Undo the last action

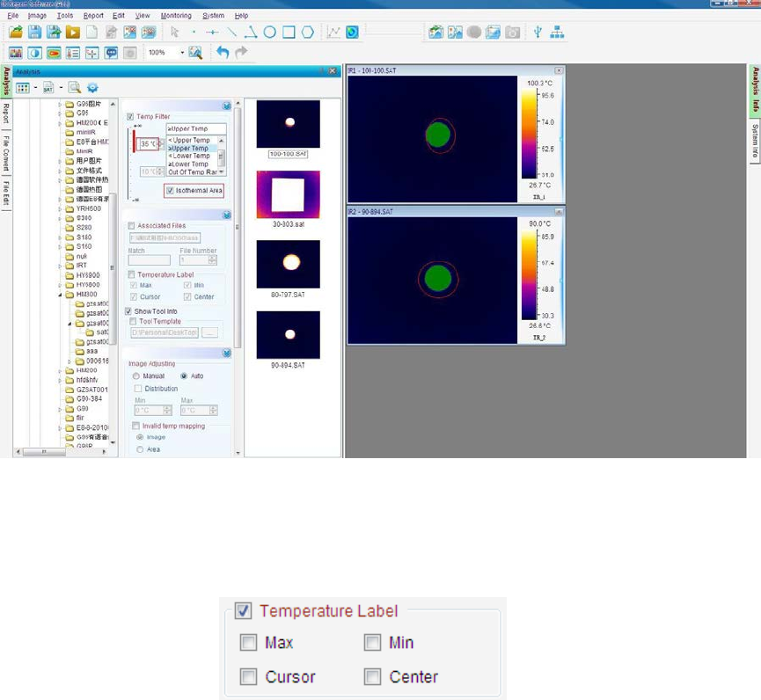pyautogui.click(x=223, y=52)
